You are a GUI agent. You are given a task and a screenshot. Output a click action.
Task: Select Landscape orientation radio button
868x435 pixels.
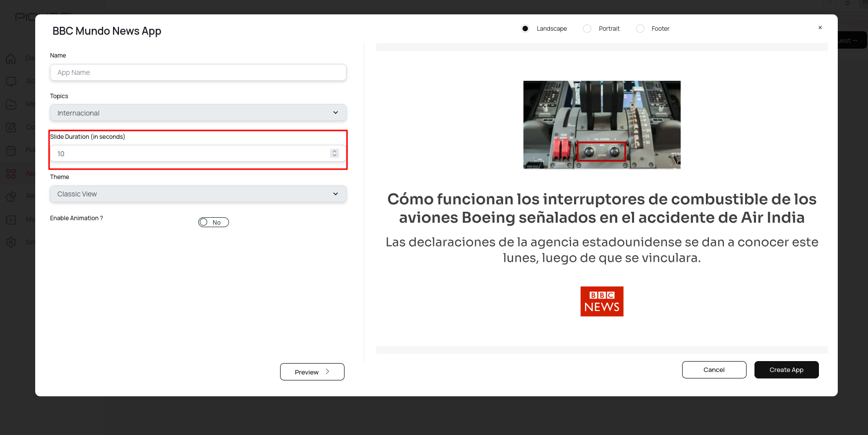click(525, 29)
